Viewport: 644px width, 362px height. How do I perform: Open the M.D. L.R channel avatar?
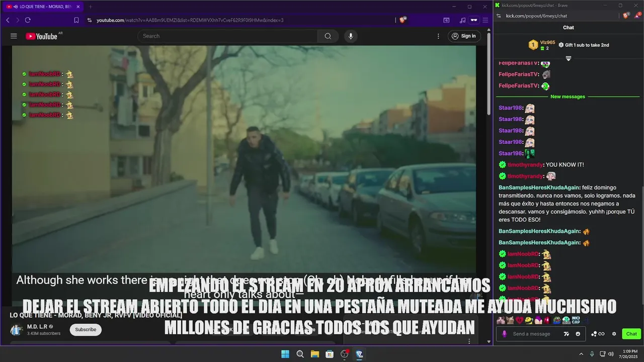coord(17,330)
